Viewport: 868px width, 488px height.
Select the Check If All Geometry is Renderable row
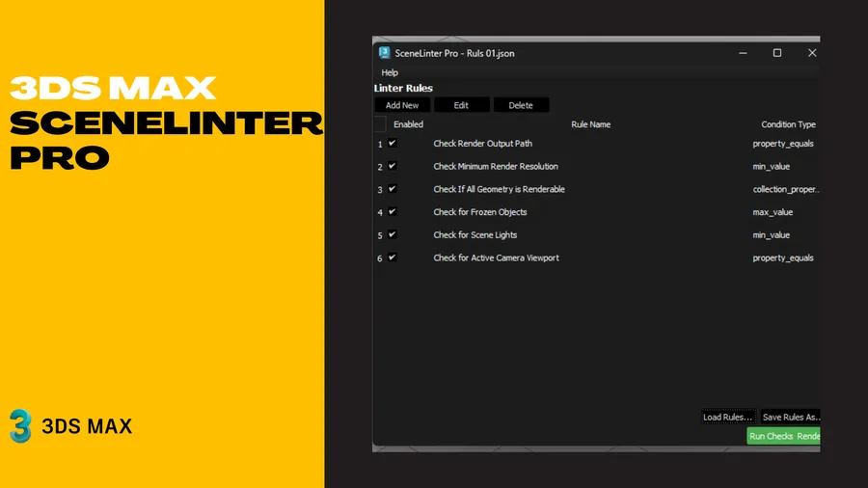coord(499,189)
